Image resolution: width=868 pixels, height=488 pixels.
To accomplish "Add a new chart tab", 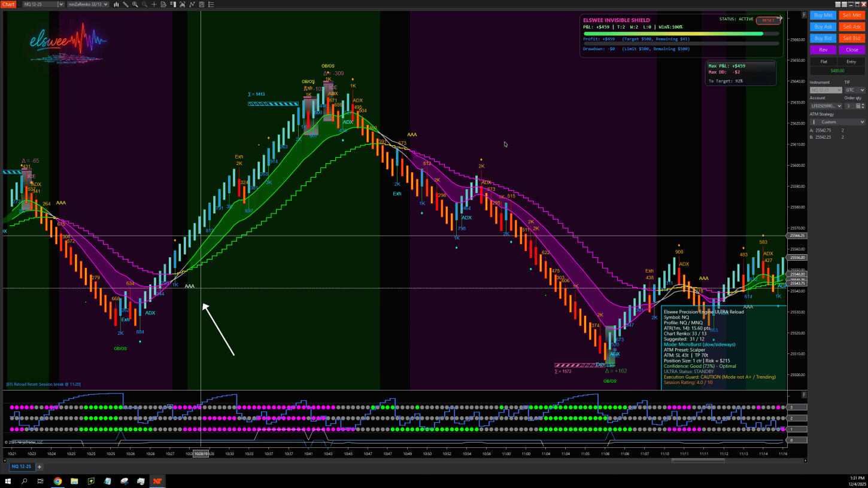I will point(40,466).
